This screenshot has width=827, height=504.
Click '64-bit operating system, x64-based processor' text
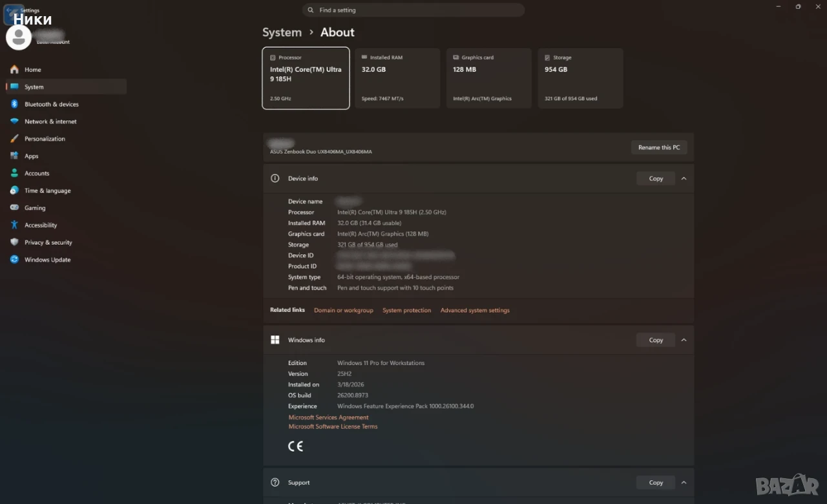pos(399,277)
